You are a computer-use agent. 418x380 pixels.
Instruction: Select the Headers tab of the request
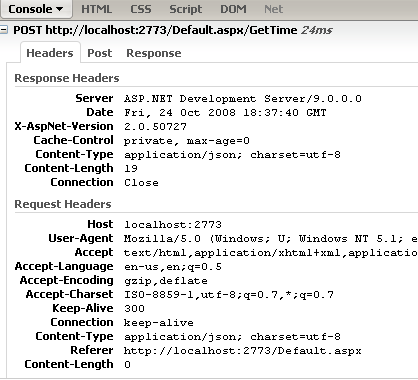[50, 53]
